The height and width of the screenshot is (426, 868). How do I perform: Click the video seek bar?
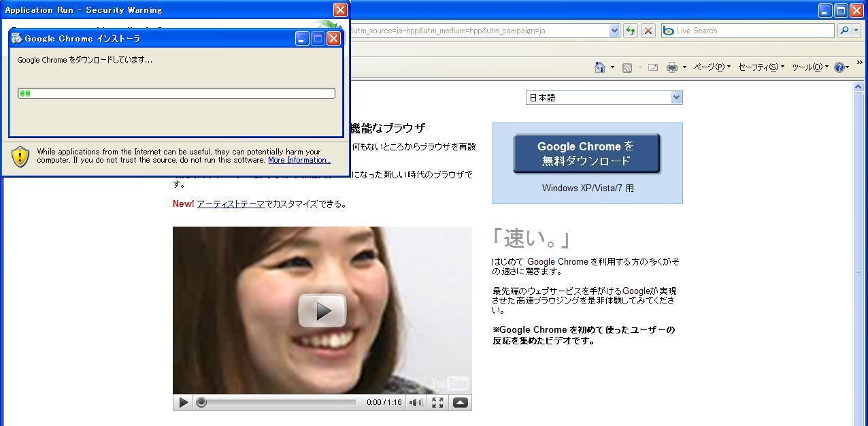[x=276, y=402]
